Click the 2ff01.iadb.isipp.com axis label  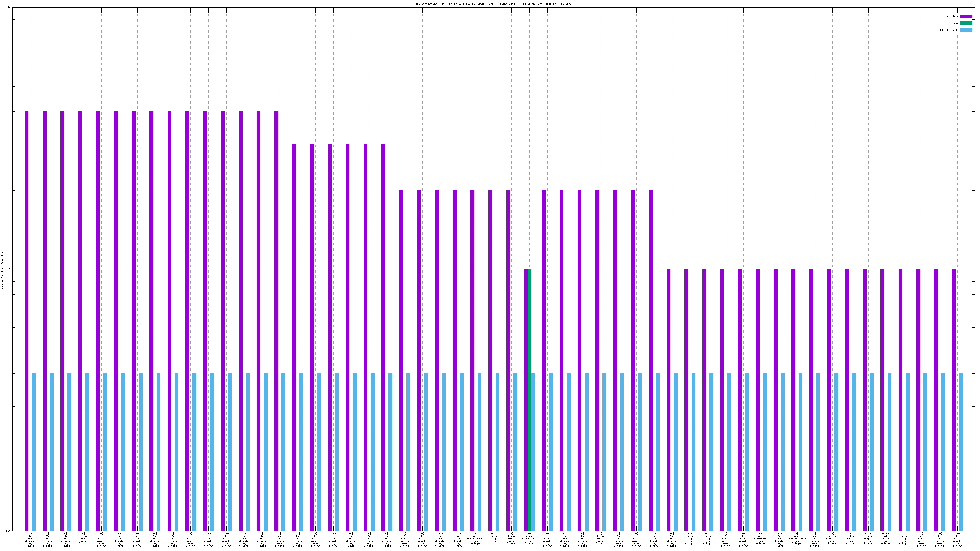(868, 538)
